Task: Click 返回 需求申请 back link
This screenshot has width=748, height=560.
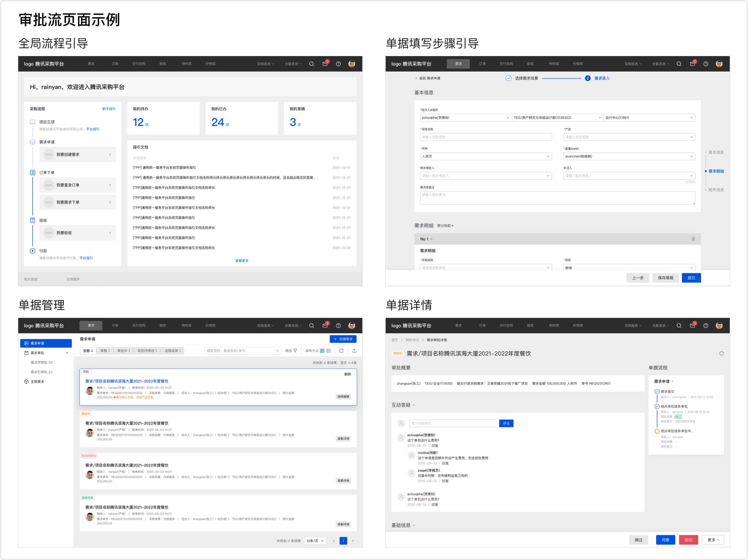Action: (x=428, y=78)
